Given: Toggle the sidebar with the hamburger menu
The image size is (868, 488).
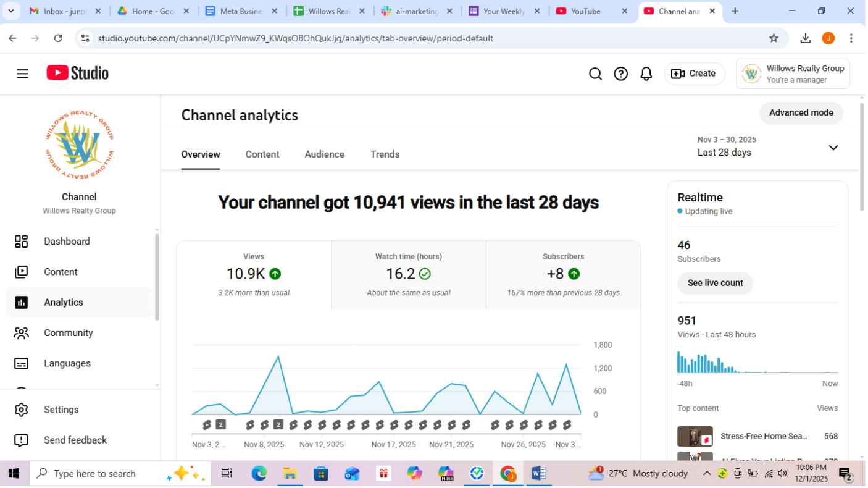Looking at the screenshot, I should pos(22,74).
